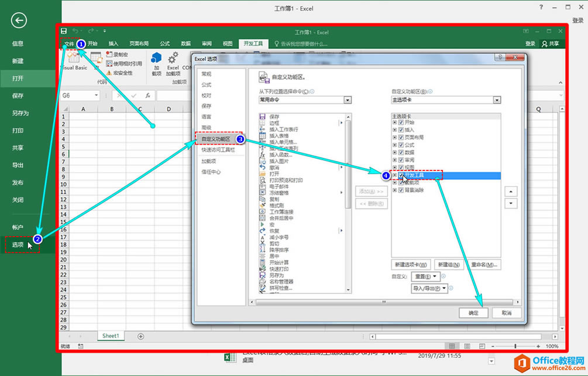588x376 pixels.
Task: Select 选项 in the backstage menu
Action: tap(18, 245)
